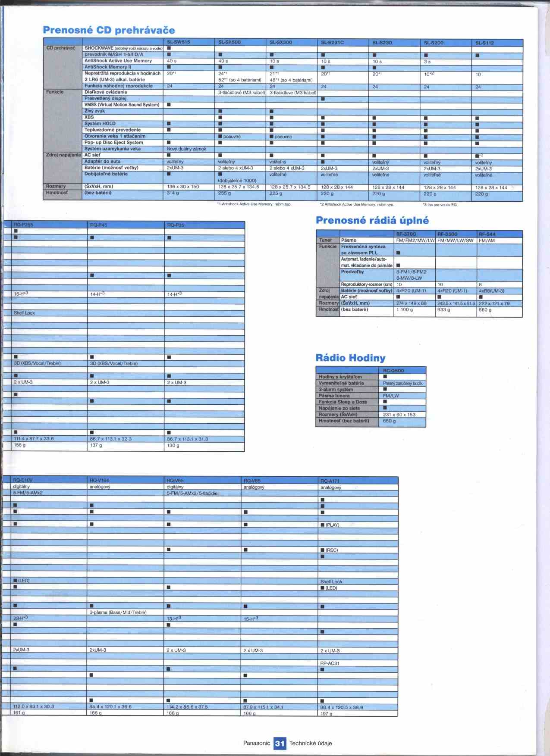550x756 pixels.
Task: Select the RQ-P265 column header
Action: coord(23,225)
